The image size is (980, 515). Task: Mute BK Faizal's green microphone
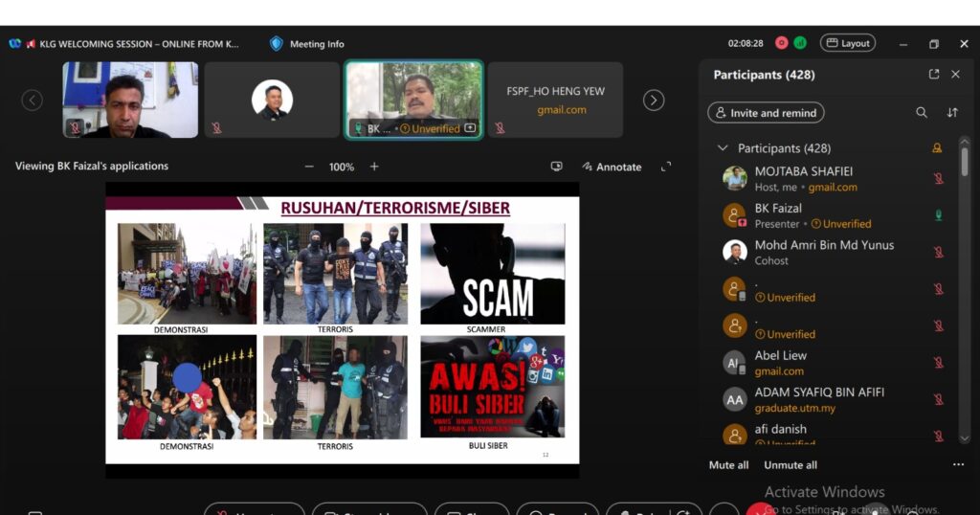[938, 215]
